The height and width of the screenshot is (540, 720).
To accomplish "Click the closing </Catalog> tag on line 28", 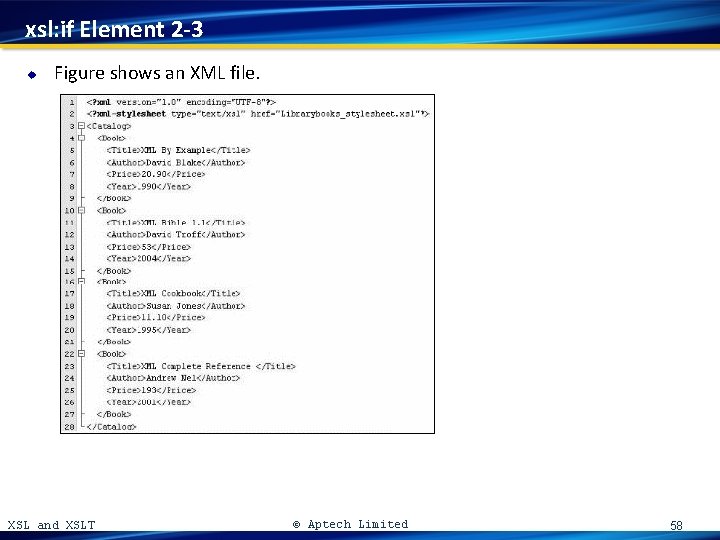I will click(112, 427).
